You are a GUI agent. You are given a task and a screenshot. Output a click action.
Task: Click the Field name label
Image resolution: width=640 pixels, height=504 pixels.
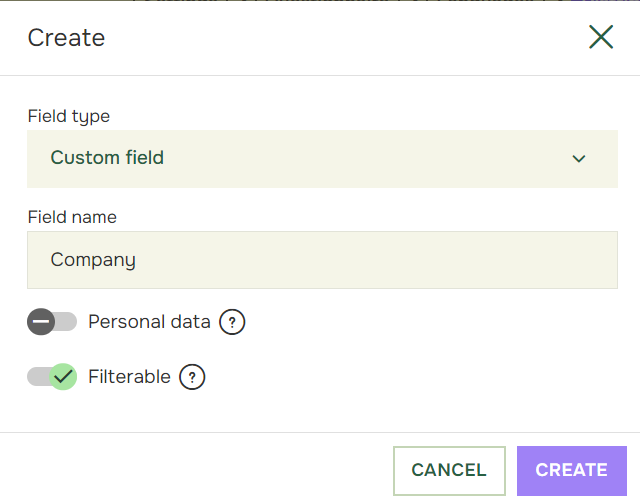click(x=72, y=217)
